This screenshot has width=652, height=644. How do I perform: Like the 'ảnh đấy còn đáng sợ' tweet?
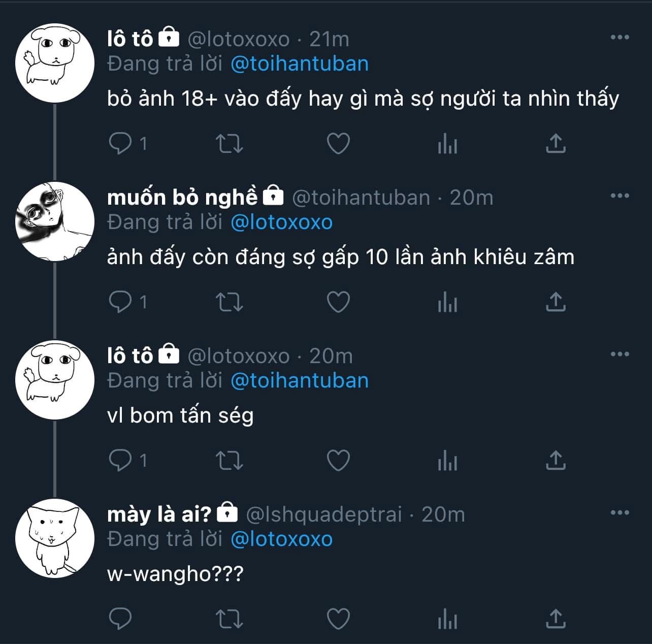338,302
